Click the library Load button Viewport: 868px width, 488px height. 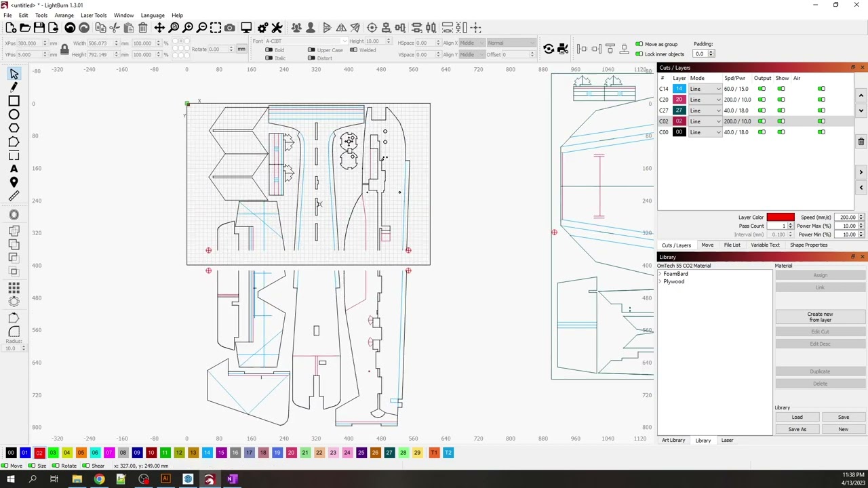[x=797, y=418]
